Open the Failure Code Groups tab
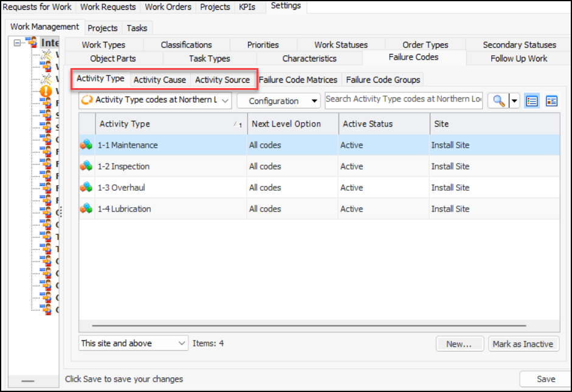This screenshot has width=572, height=392. [x=383, y=80]
